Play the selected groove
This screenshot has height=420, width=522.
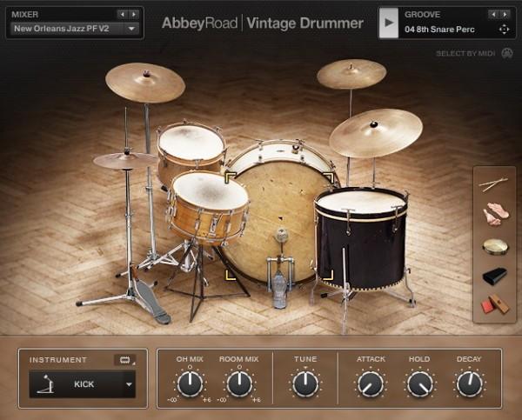coord(389,23)
